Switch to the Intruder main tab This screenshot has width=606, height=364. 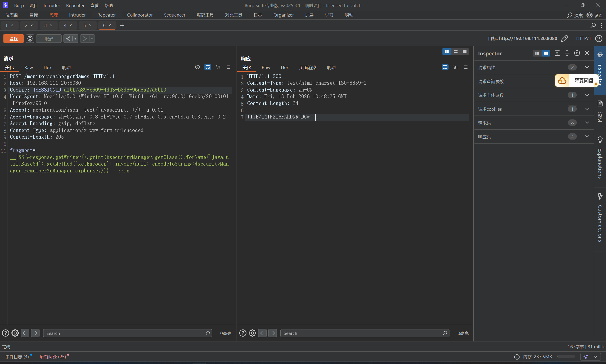(77, 15)
